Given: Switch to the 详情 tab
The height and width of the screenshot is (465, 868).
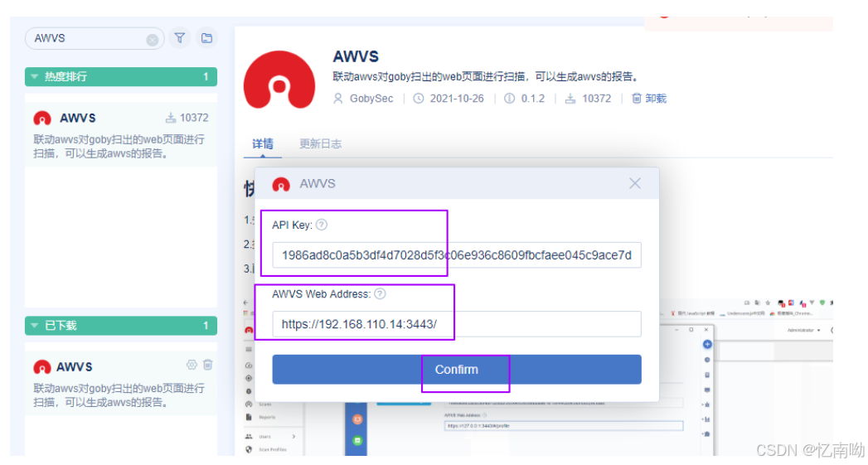Looking at the screenshot, I should tap(263, 144).
